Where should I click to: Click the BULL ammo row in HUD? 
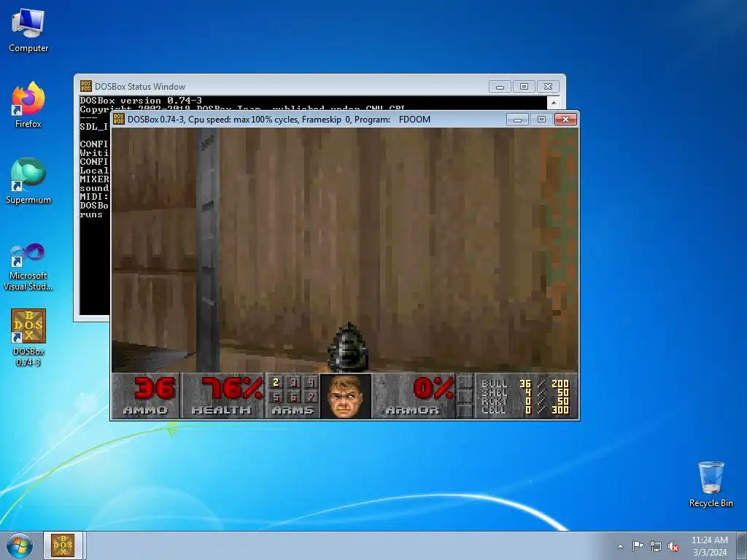click(525, 384)
